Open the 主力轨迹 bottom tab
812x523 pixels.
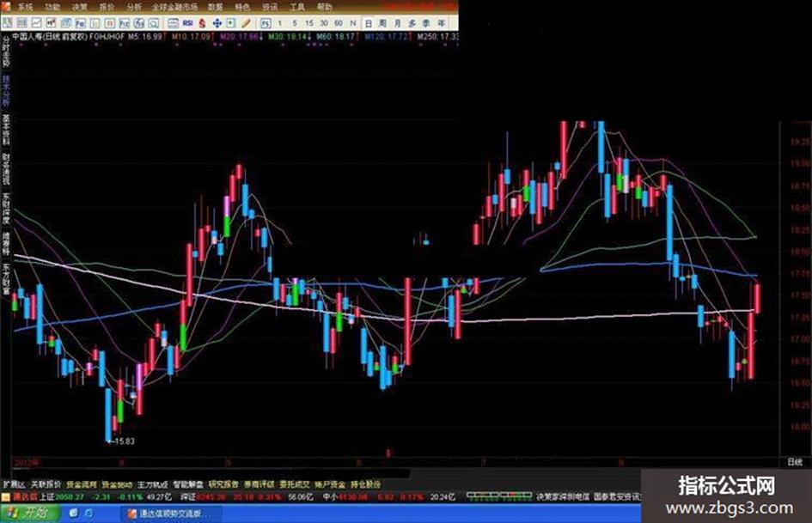[152, 484]
